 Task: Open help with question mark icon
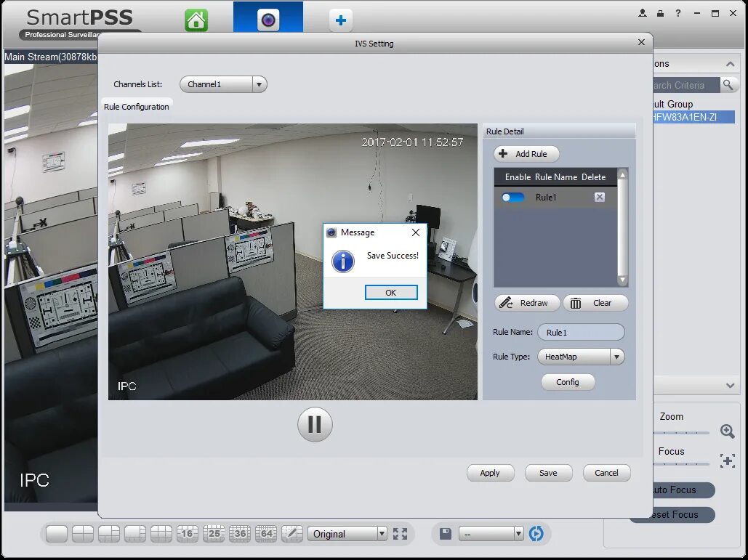(678, 13)
